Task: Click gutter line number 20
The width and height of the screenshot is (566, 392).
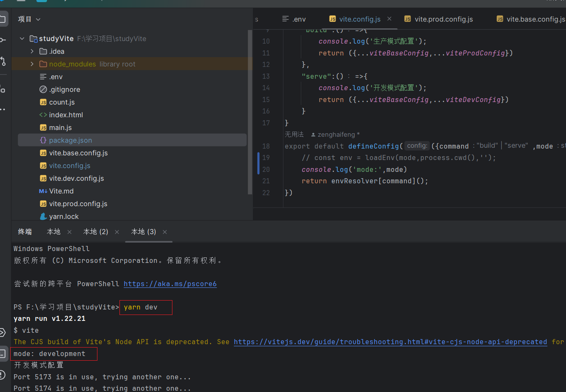Action: tap(266, 169)
